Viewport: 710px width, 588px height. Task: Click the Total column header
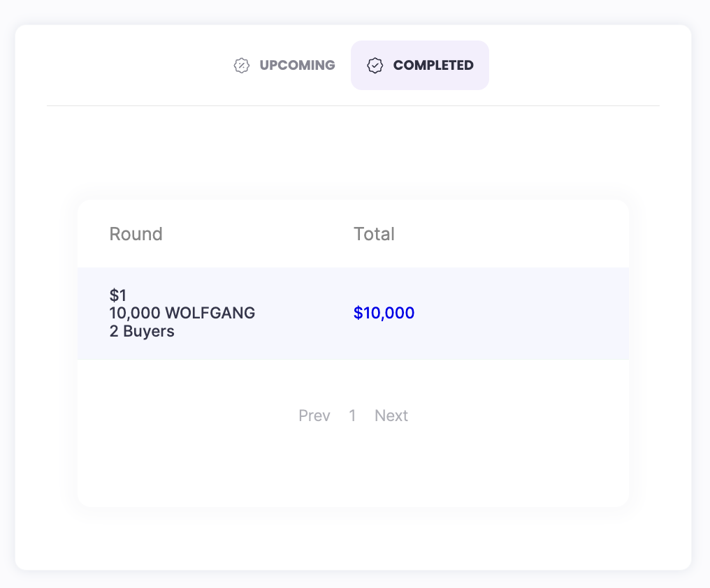pos(374,234)
